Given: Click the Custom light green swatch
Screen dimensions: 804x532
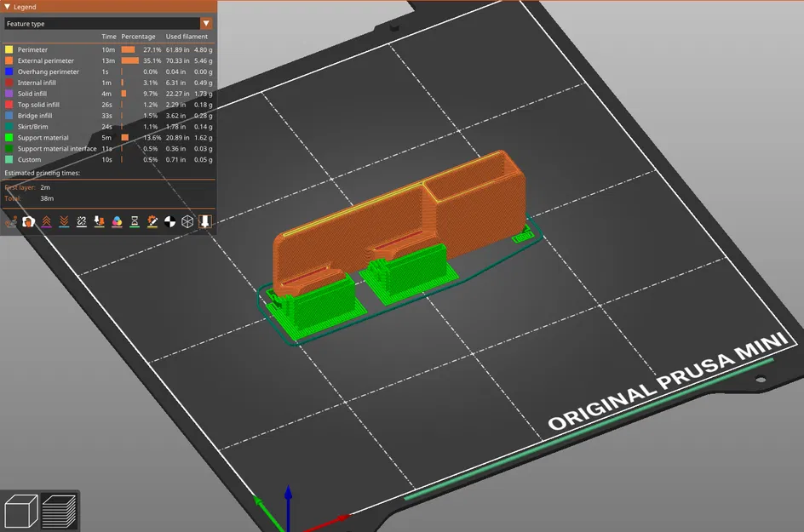Looking at the screenshot, I should 9,160.
